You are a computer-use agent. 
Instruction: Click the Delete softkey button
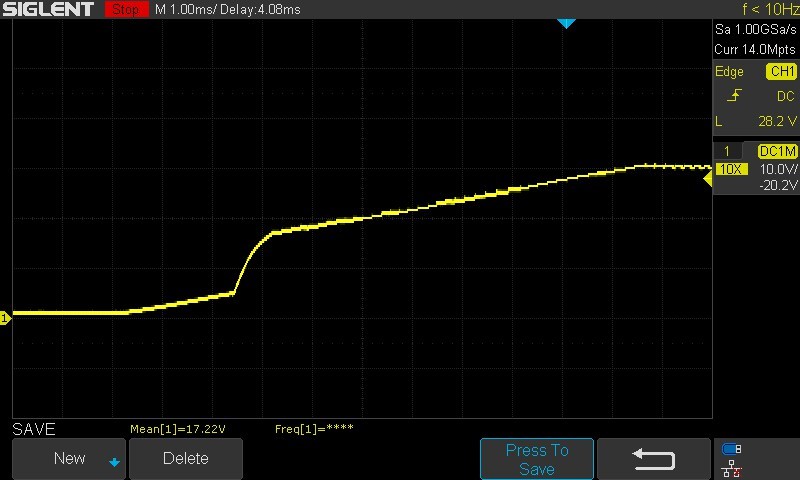pos(186,459)
